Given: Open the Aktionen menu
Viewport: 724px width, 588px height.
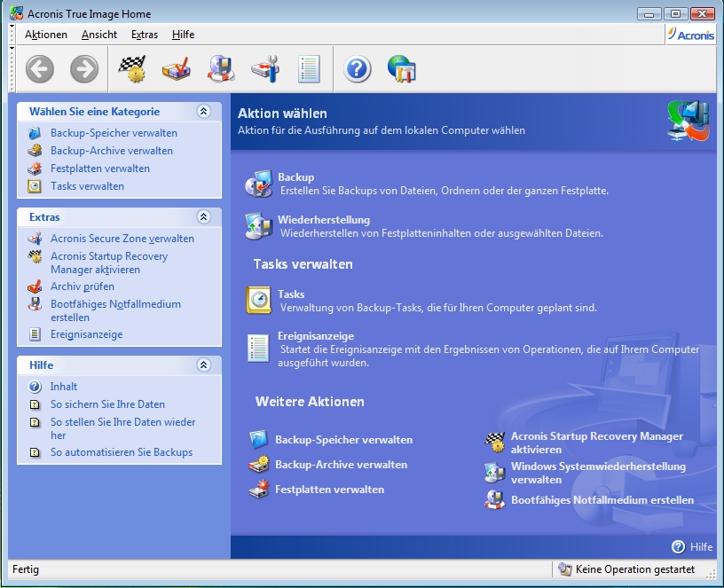Looking at the screenshot, I should click(46, 35).
